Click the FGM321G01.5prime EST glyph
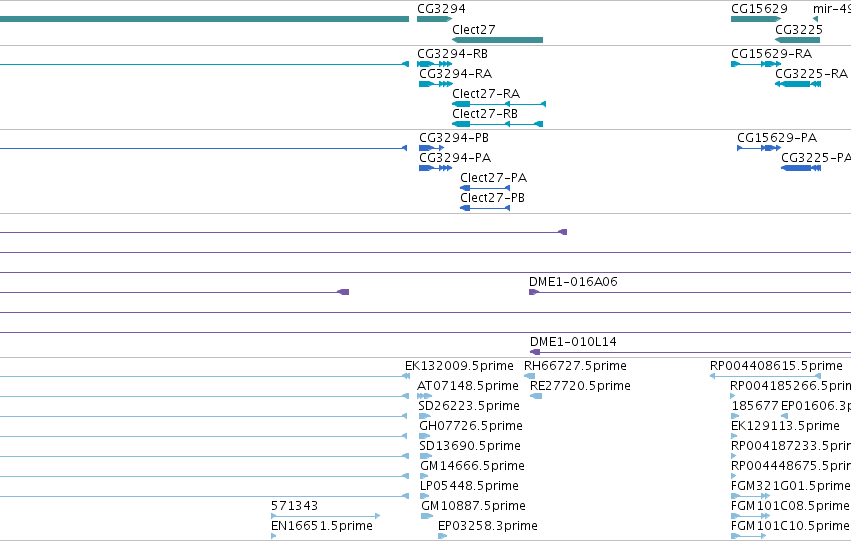 (750, 496)
